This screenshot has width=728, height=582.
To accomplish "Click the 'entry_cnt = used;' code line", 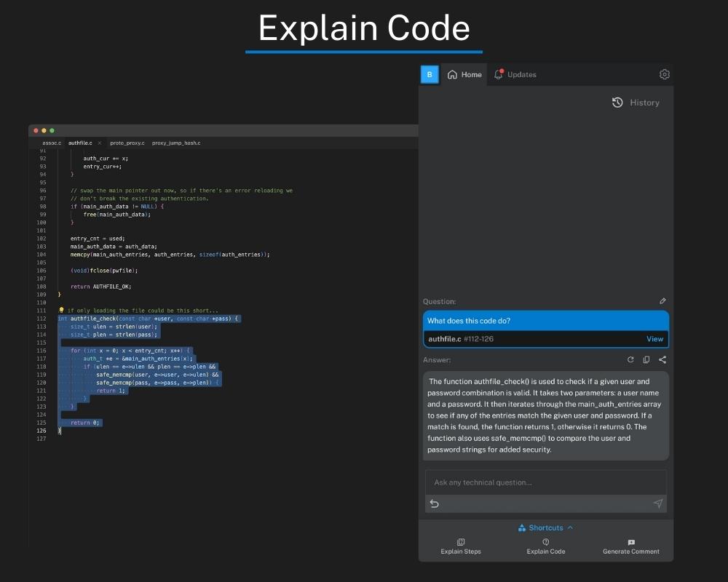I will pos(98,239).
